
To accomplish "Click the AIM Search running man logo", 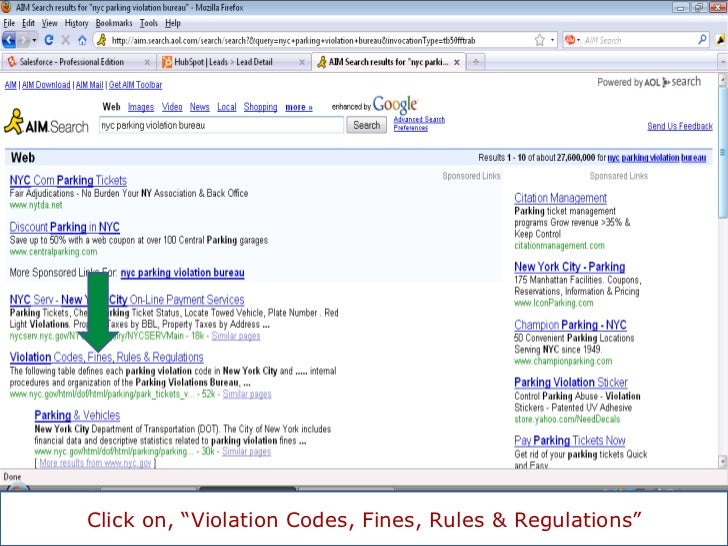I will [14, 122].
